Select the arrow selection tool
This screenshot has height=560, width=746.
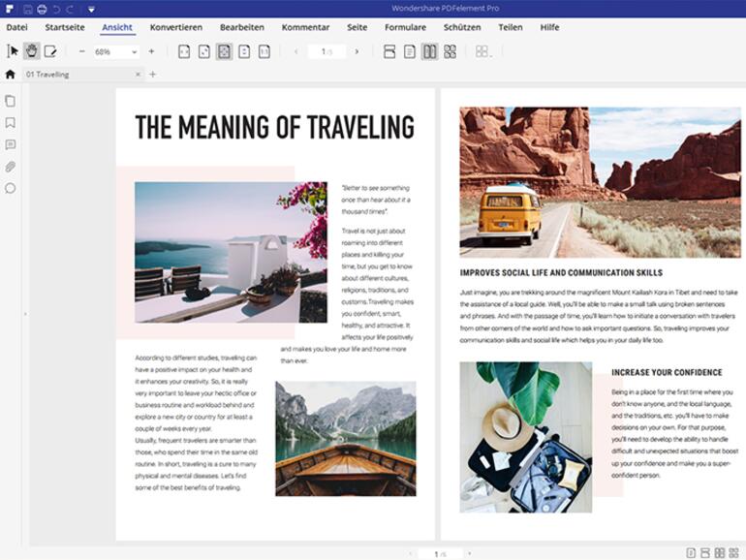pyautogui.click(x=13, y=51)
